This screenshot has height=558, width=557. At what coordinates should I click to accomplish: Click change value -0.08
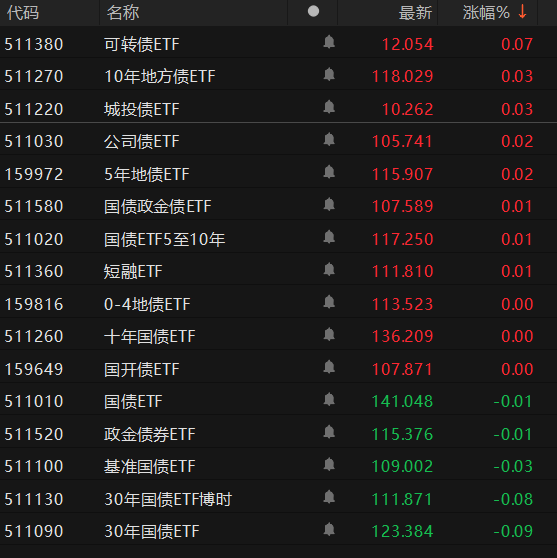[x=513, y=500]
